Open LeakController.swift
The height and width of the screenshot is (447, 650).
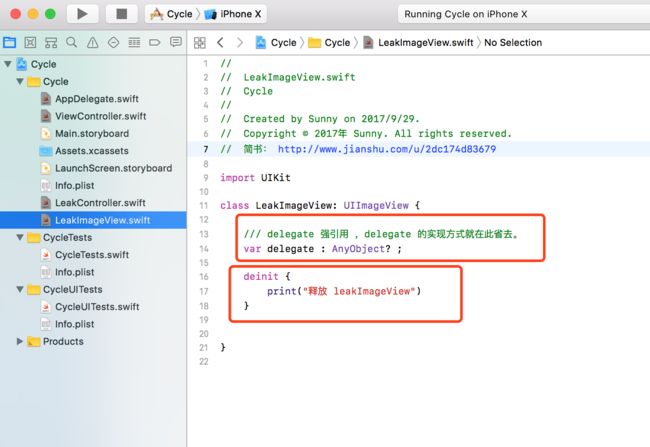click(x=93, y=203)
